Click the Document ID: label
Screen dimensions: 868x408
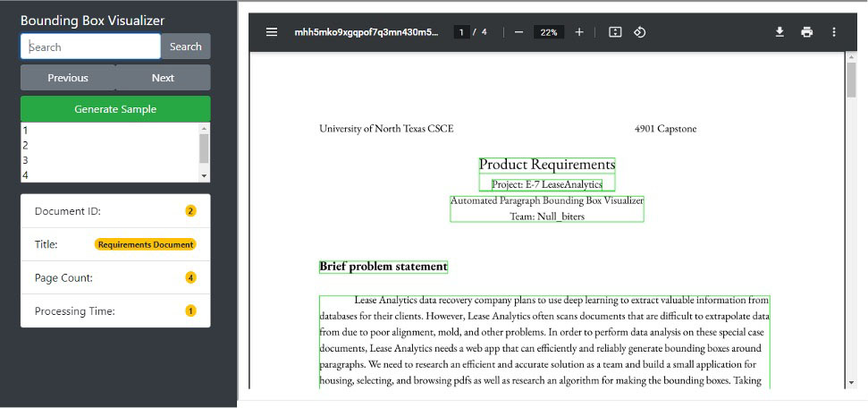coord(68,211)
